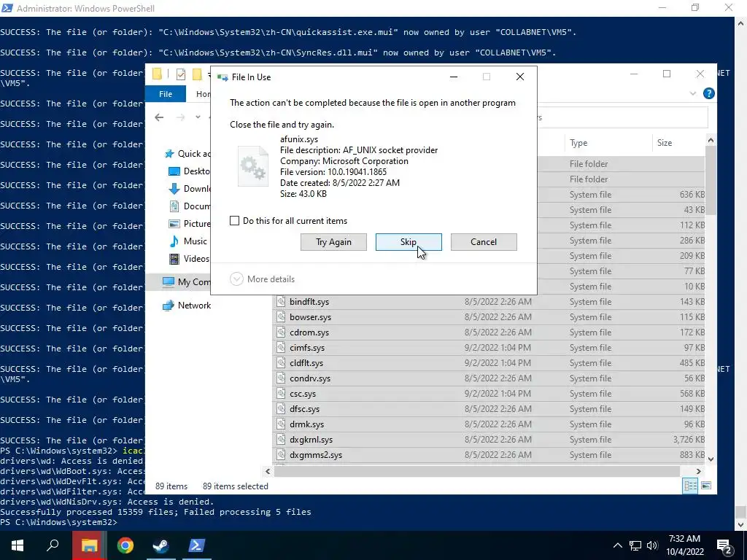
Task: Open the Windows Start menu
Action: point(18,545)
